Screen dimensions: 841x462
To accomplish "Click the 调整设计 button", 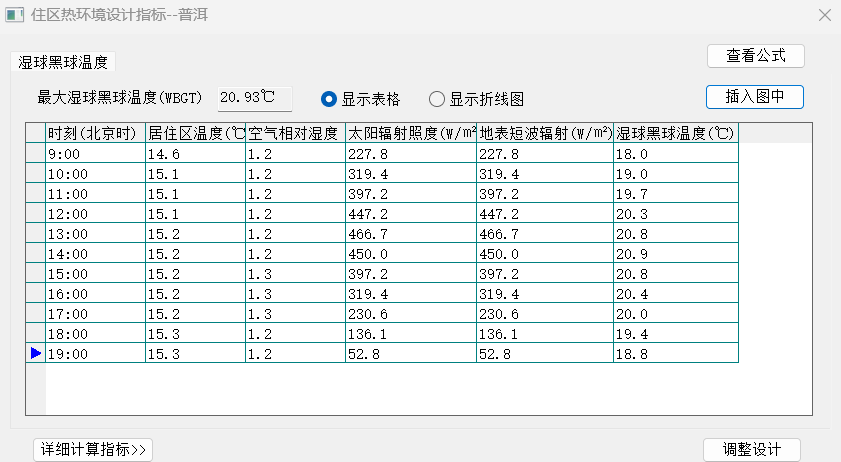I will [751, 450].
